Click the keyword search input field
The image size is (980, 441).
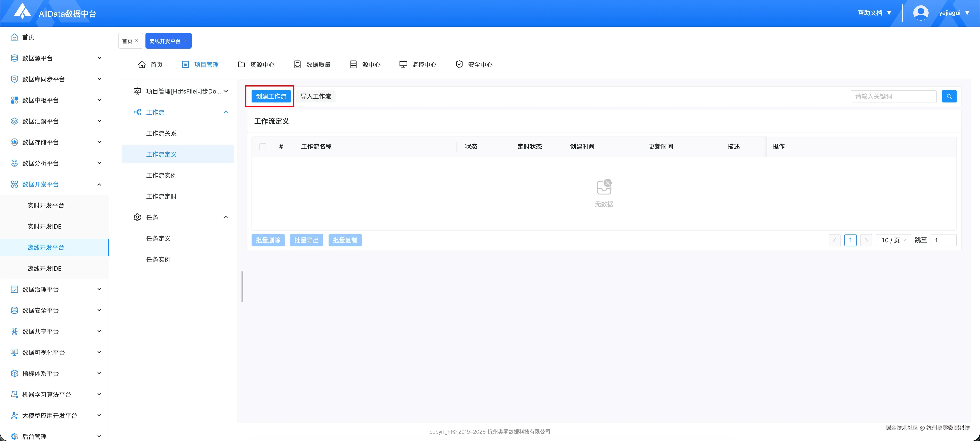click(x=893, y=96)
